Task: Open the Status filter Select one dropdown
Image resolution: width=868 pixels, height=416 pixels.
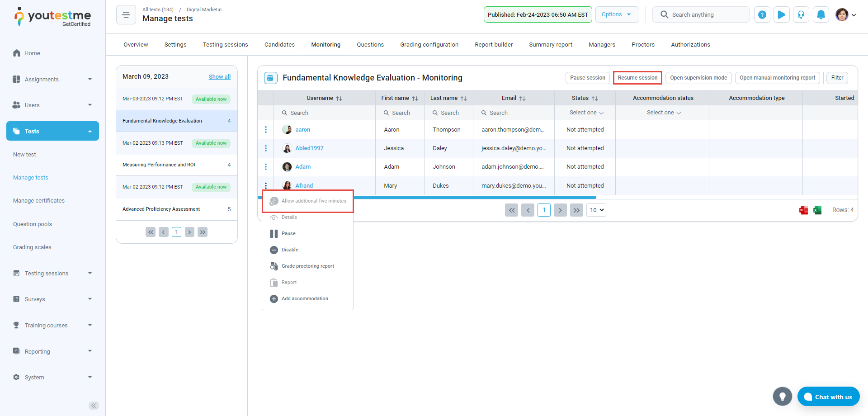Action: tap(586, 113)
